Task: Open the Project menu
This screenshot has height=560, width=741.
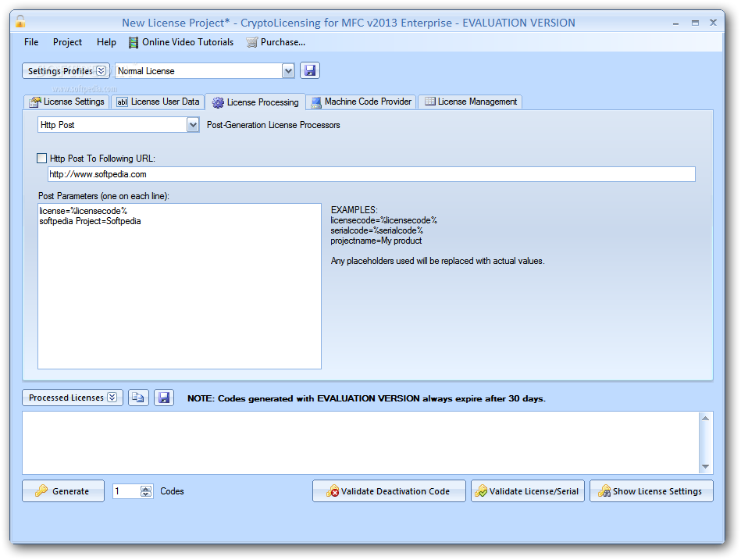Action: (x=67, y=42)
